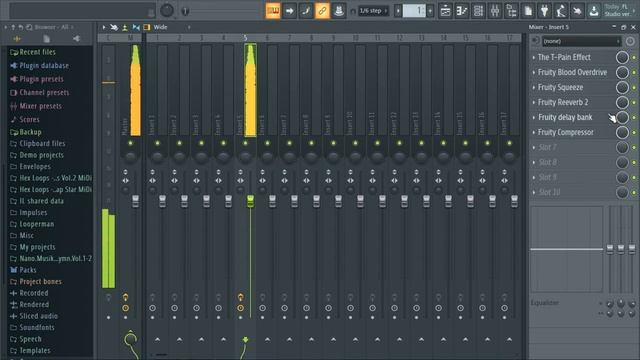Mute the Master mixer track green light
This screenshot has width=640, height=360.
tap(130, 143)
